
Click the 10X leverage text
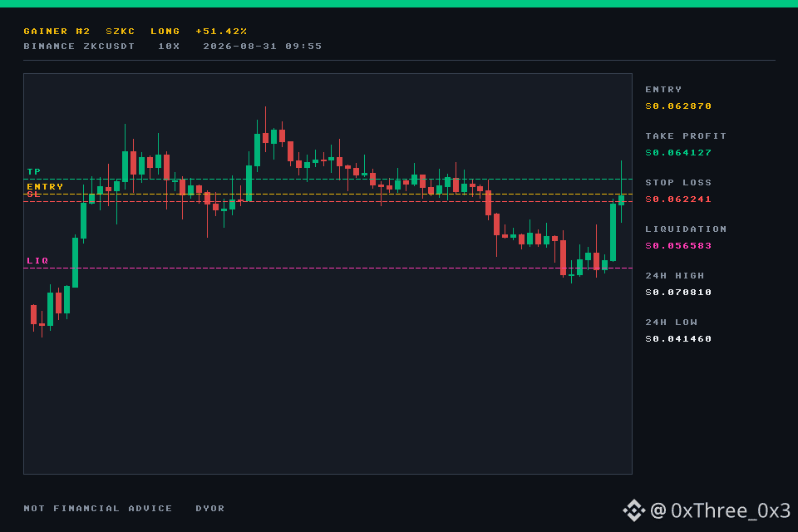point(169,47)
